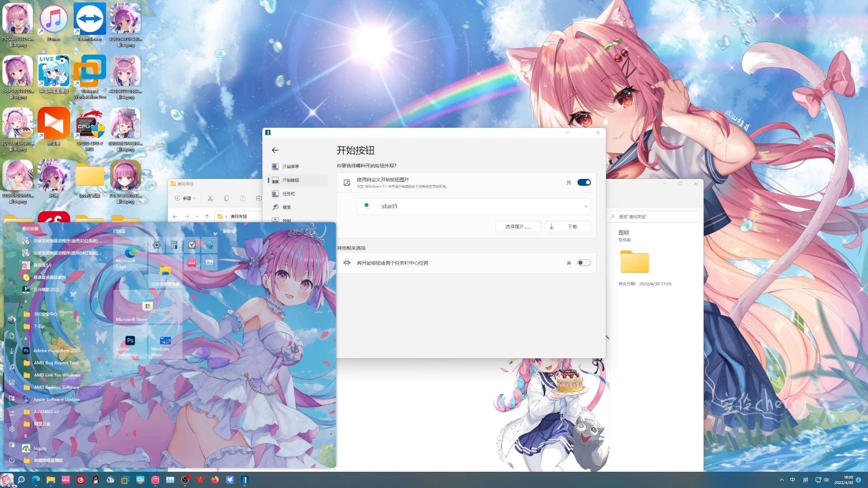Go up one folder level in Explorer
Screen dimensions: 868x488
pos(207,216)
